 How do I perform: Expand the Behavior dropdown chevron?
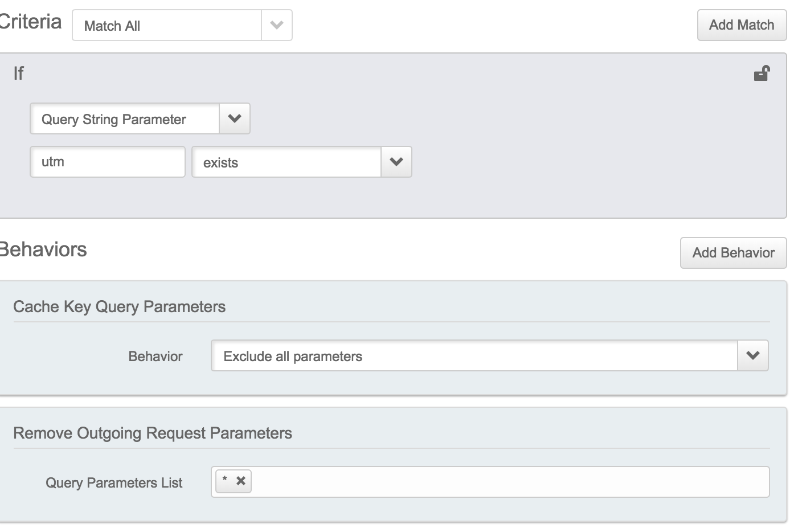(x=753, y=355)
